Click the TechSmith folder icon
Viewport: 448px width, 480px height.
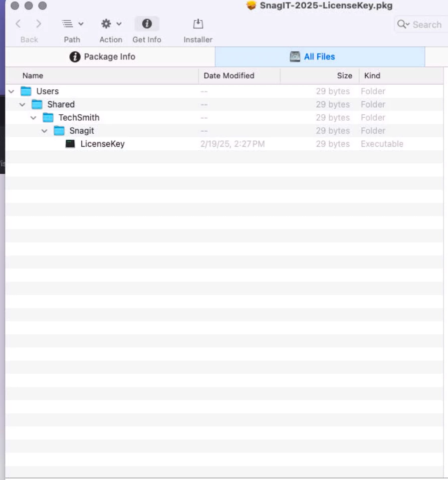(48, 118)
